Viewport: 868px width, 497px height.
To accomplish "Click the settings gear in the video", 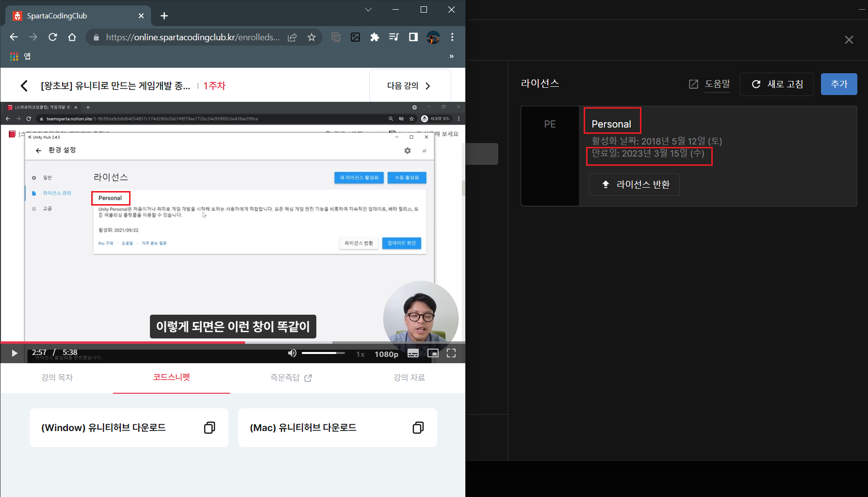I will point(408,151).
